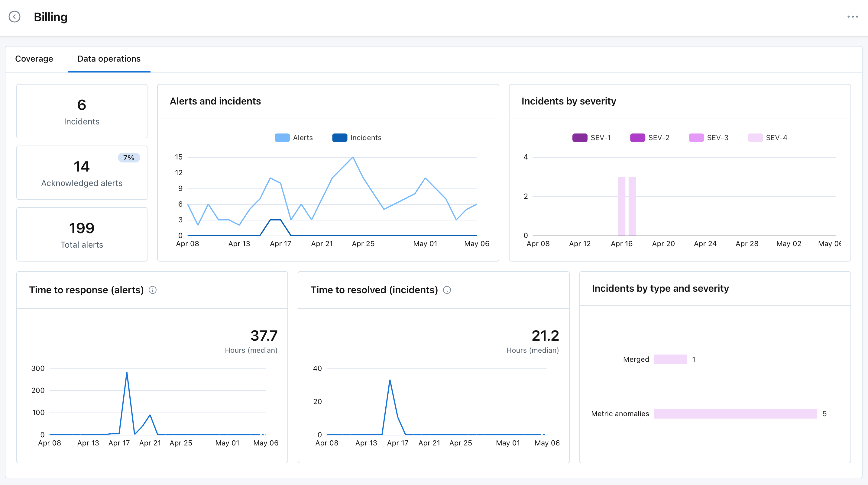This screenshot has width=868, height=485.
Task: Click the back arrow next to Billing
Action: click(15, 17)
